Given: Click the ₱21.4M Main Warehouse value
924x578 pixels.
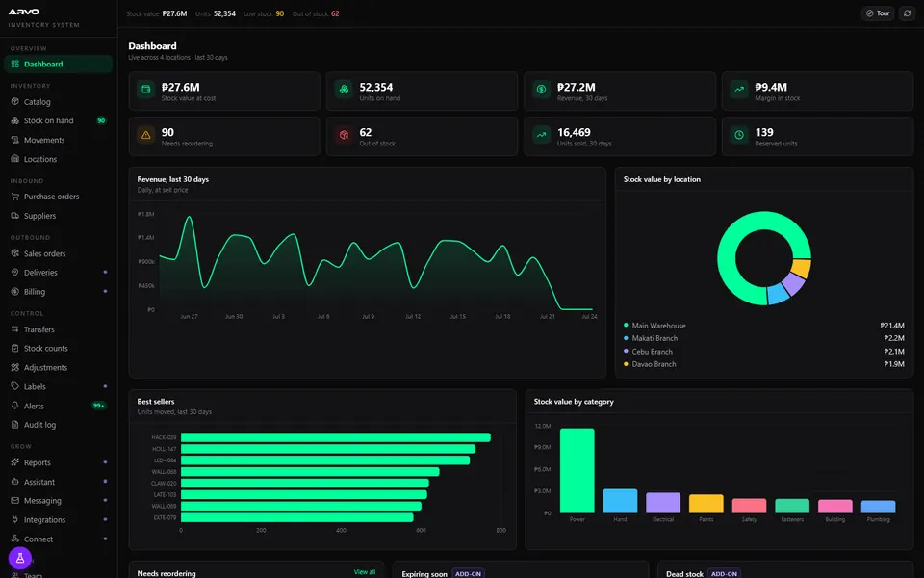Looking at the screenshot, I should pyautogui.click(x=892, y=326).
